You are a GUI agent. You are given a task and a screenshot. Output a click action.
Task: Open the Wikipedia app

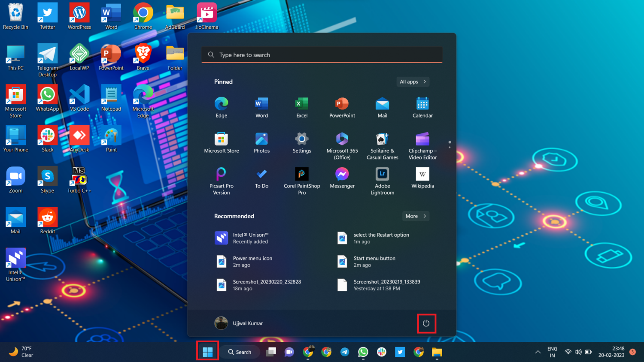(x=422, y=178)
